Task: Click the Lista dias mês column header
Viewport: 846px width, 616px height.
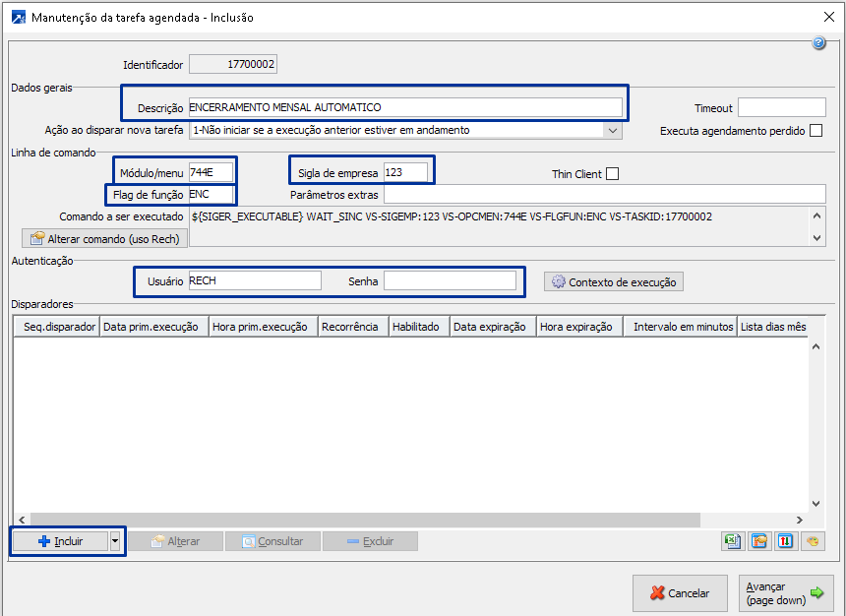Action: pyautogui.click(x=773, y=327)
